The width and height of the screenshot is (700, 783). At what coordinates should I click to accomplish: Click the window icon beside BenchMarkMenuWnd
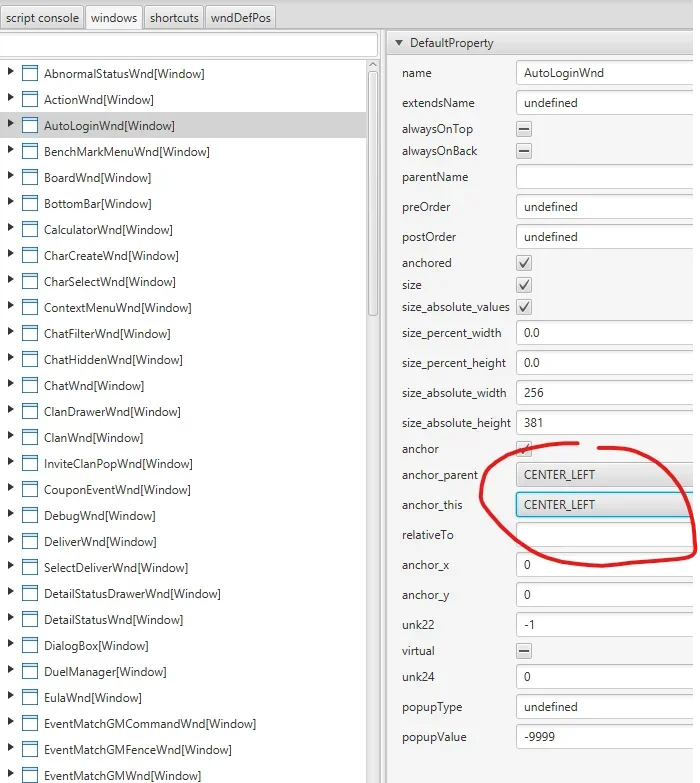30,151
